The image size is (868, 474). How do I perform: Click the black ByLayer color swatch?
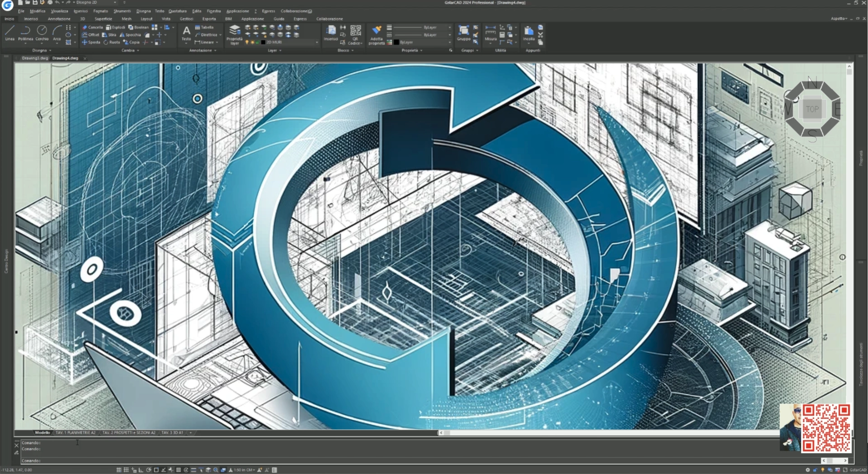pyautogui.click(x=396, y=43)
